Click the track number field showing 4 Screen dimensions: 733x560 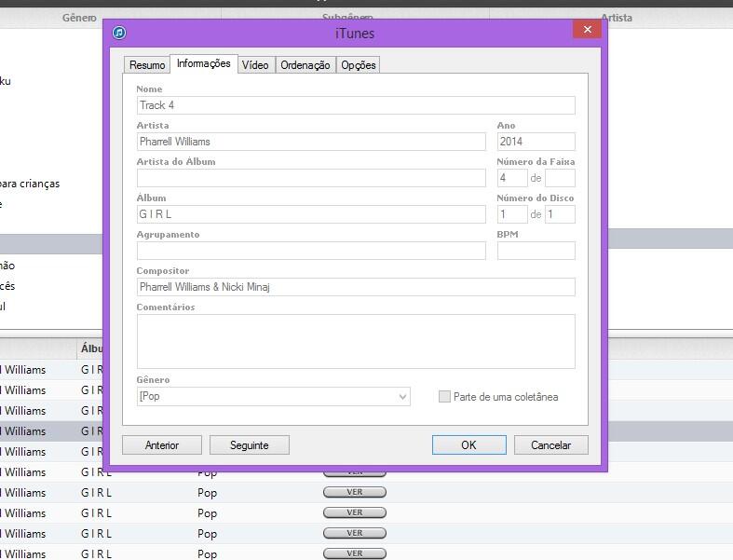tap(512, 178)
